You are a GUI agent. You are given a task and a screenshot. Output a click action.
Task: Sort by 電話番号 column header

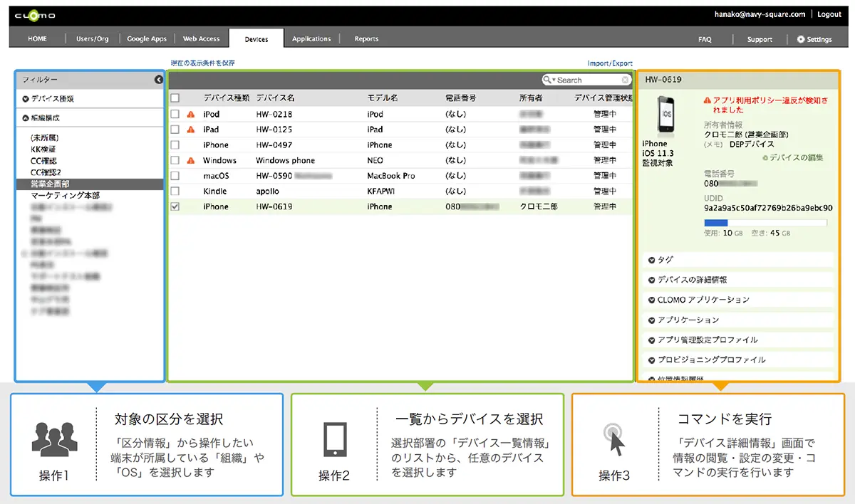[x=460, y=98]
